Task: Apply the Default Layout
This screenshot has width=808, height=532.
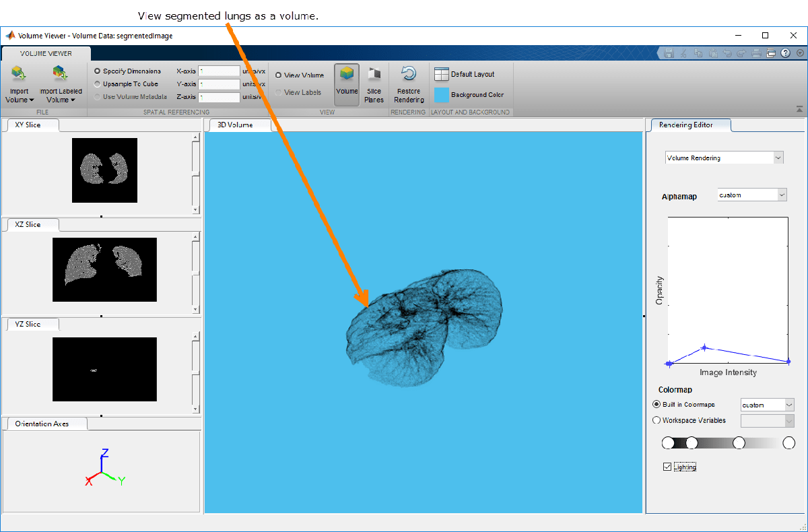Action: pyautogui.click(x=465, y=74)
